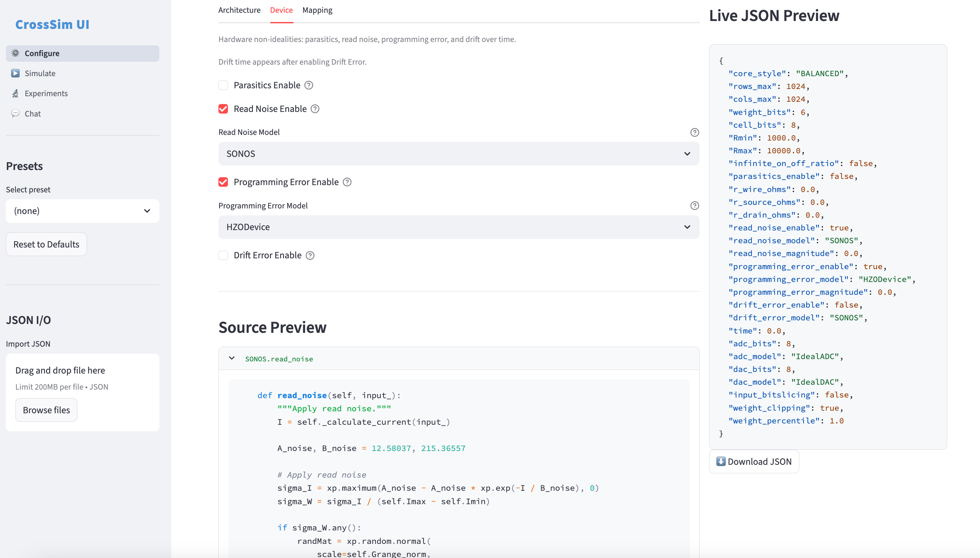Open the Chat page
This screenshot has height=558, width=980.
82,114
